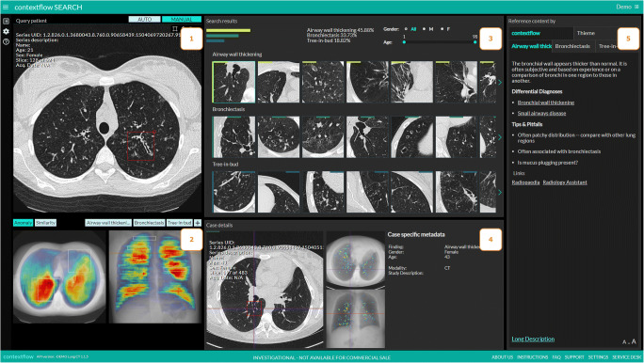Click the fullscreen frame icon above query image
This screenshot has height=363, width=644.
pyautogui.click(x=174, y=29)
